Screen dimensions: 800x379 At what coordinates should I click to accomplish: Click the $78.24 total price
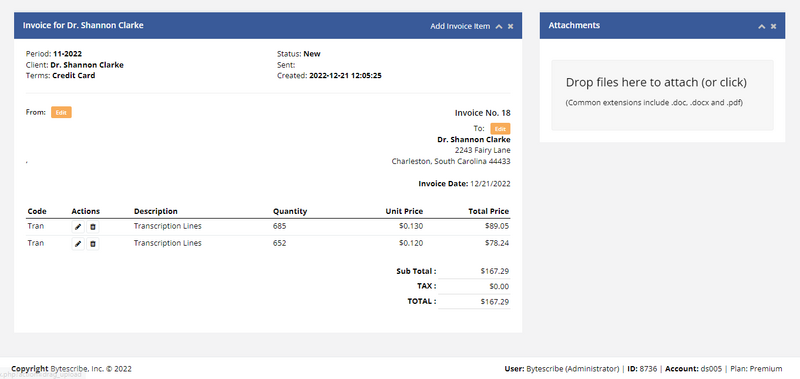[497, 243]
